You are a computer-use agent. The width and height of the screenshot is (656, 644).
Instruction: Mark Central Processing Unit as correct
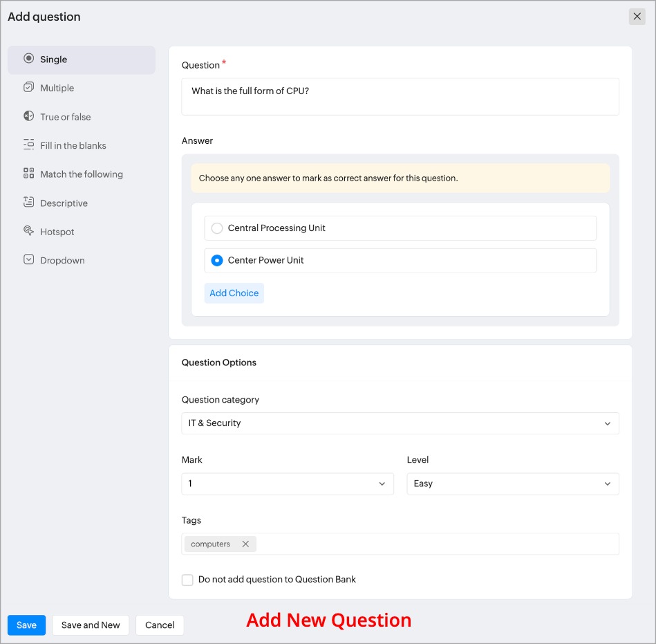point(217,228)
